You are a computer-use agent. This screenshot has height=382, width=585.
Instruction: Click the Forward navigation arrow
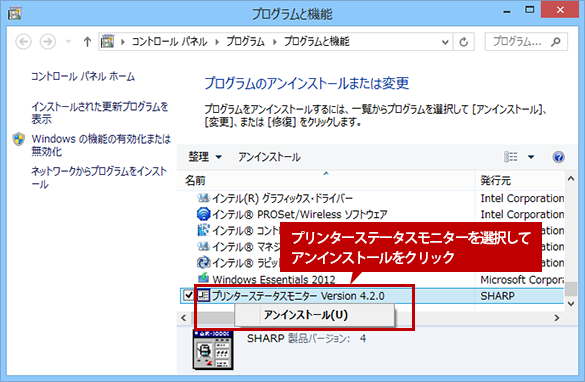pos(48,41)
